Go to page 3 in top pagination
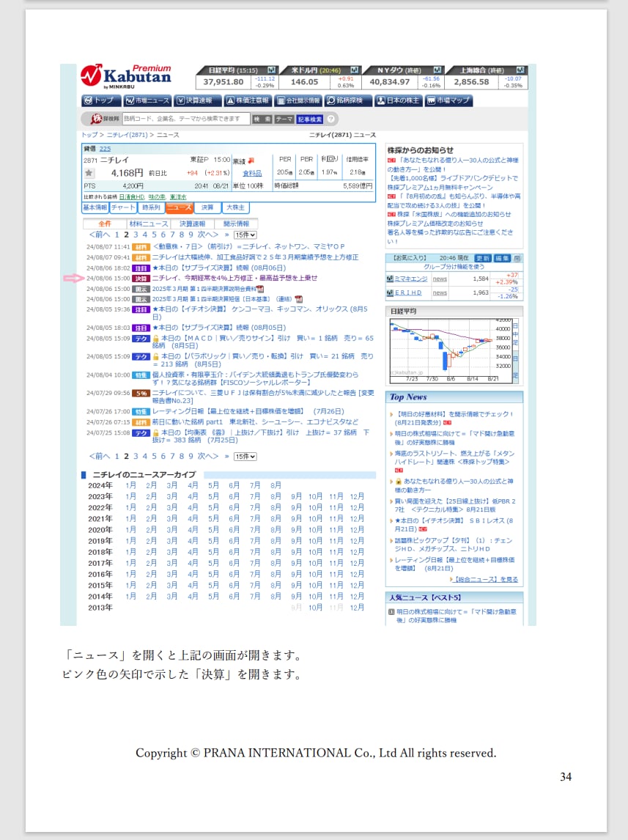The height and width of the screenshot is (840, 628). pyautogui.click(x=136, y=235)
